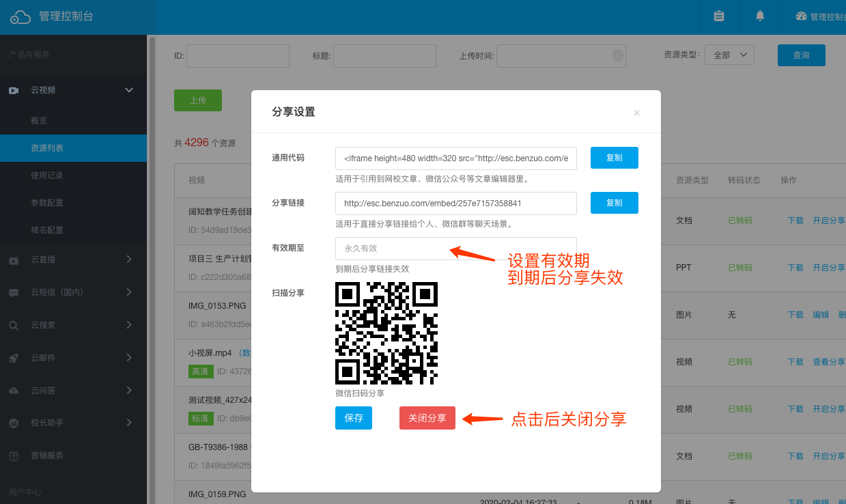Image resolution: width=846 pixels, height=504 pixels.
Task: Click the 云短信 chat bubble icon
Action: (14, 292)
